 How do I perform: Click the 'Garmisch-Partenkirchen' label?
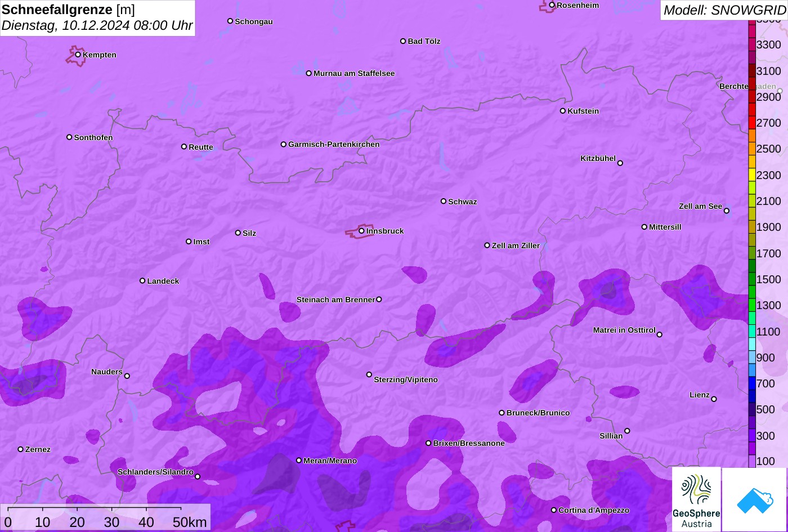point(334,144)
